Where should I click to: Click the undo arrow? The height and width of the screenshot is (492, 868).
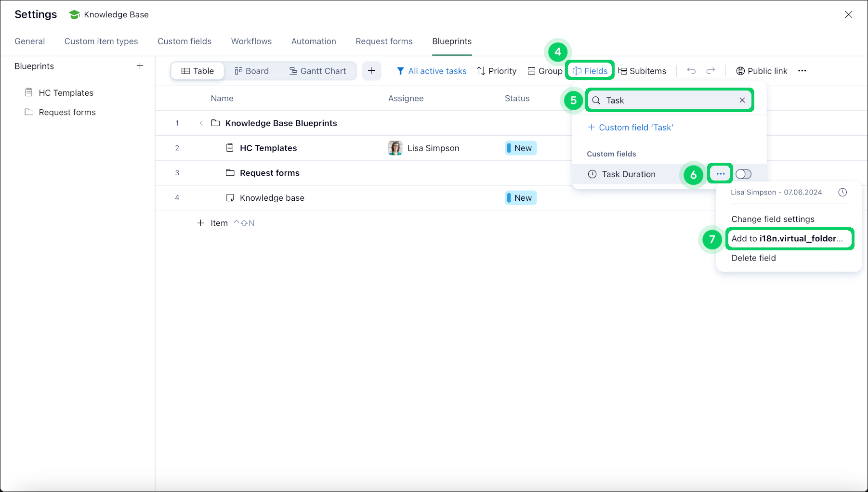pyautogui.click(x=691, y=71)
